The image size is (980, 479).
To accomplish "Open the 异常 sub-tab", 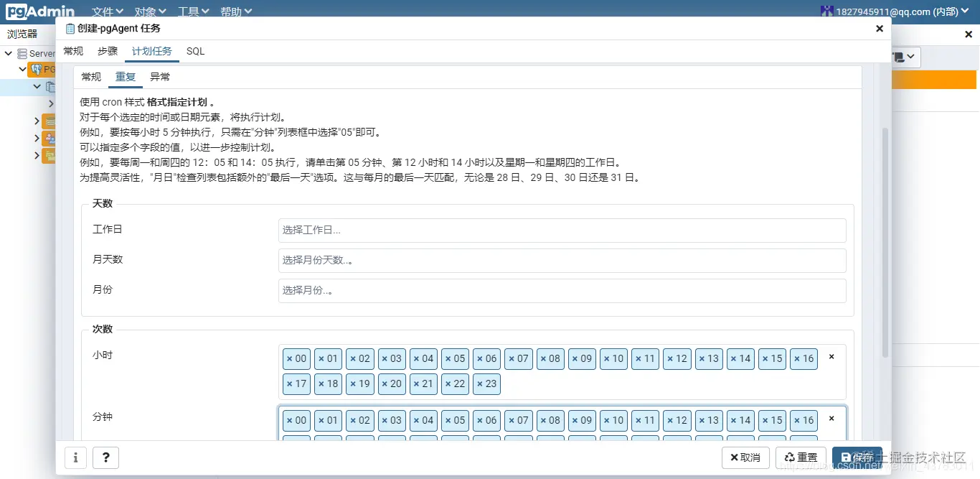I will tap(160, 76).
